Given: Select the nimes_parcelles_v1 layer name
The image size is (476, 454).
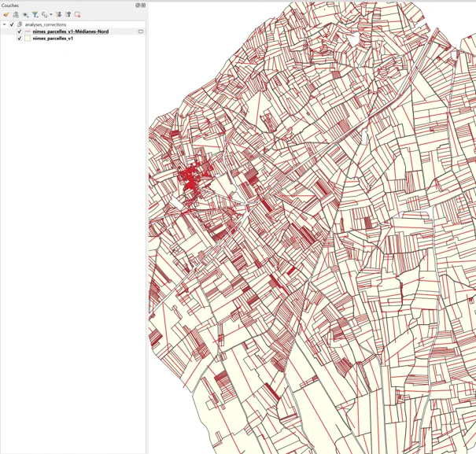Looking at the screenshot, I should point(53,39).
